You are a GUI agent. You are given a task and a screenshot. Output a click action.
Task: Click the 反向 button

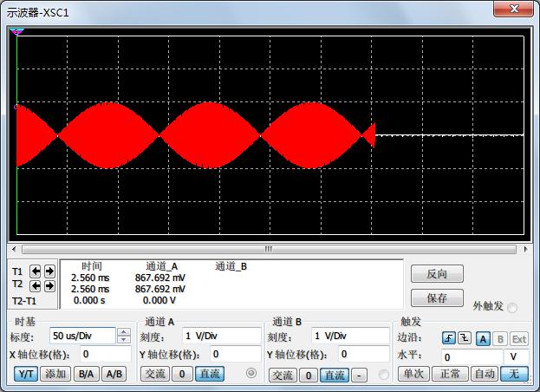pos(437,274)
